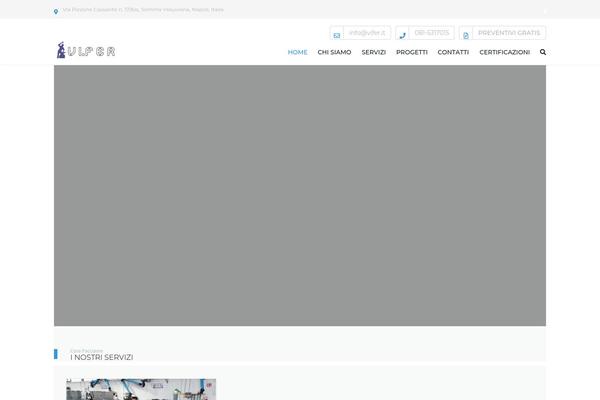The image size is (600, 400).
Task: Click the envelope email icon
Action: [x=337, y=35]
